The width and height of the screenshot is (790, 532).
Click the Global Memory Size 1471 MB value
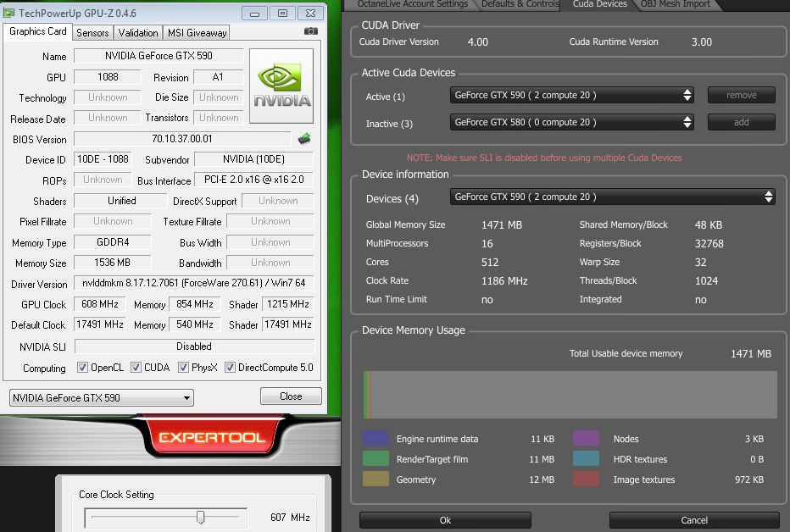[x=502, y=225]
